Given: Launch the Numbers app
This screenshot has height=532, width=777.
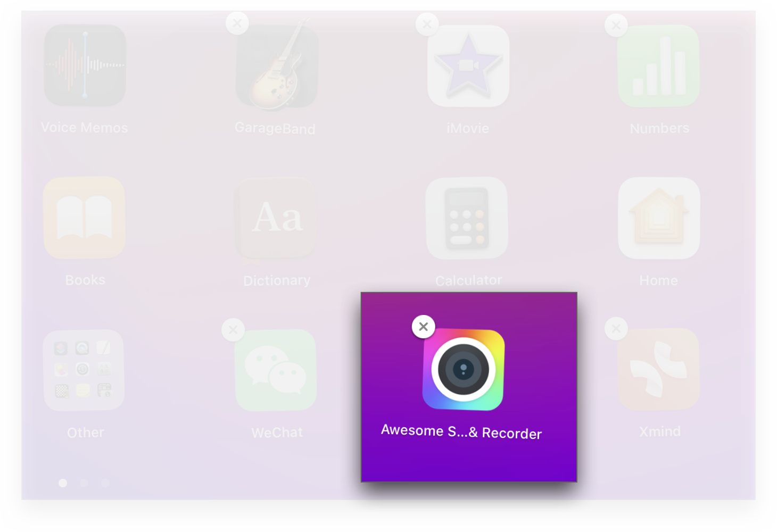Looking at the screenshot, I should pyautogui.click(x=659, y=66).
